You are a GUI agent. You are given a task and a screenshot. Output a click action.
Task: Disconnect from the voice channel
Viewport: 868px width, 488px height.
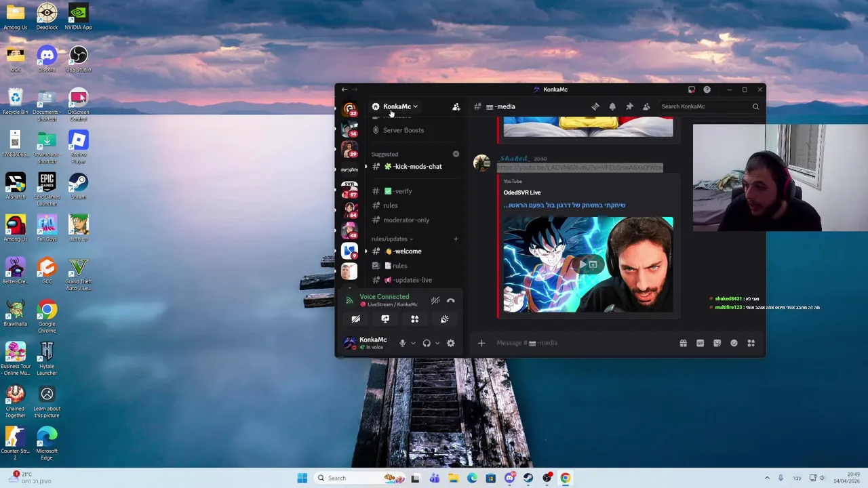click(451, 300)
